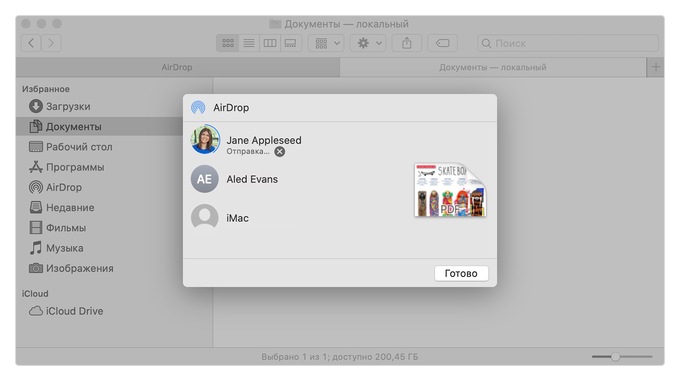Click the Программы applications icon
Viewport: 680px width, 381px height.
pyautogui.click(x=36, y=167)
